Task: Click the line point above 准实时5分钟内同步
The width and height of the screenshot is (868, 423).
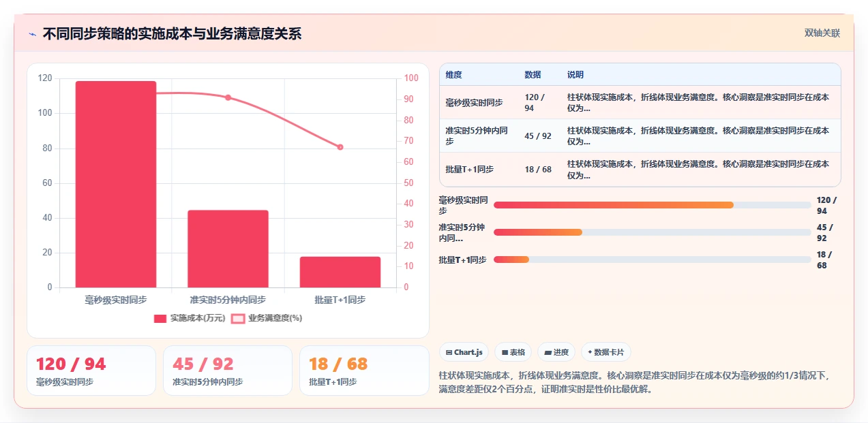Action: pyautogui.click(x=228, y=97)
